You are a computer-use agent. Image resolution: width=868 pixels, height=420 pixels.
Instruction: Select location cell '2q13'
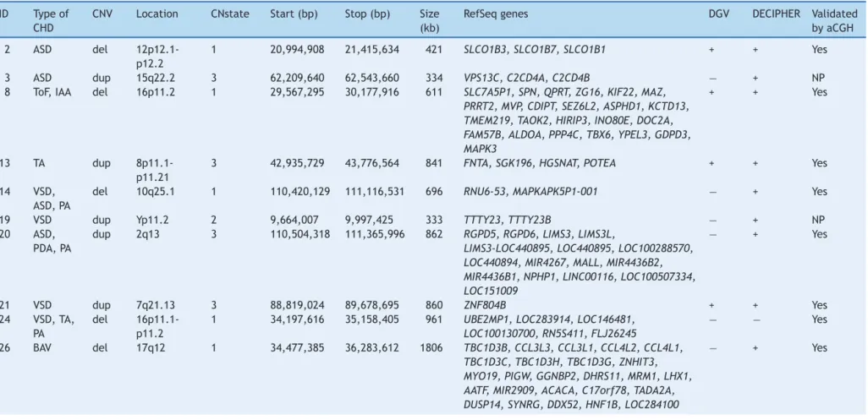tap(146, 234)
